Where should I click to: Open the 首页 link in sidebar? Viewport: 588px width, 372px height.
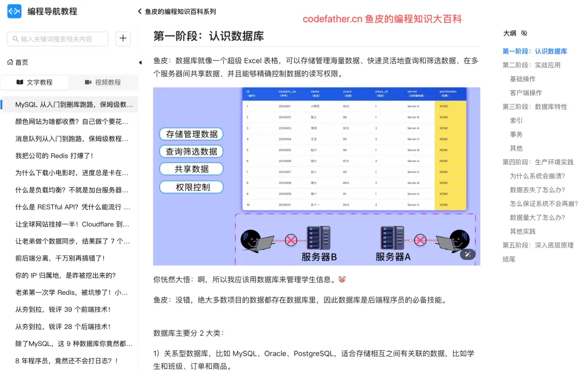(17, 62)
